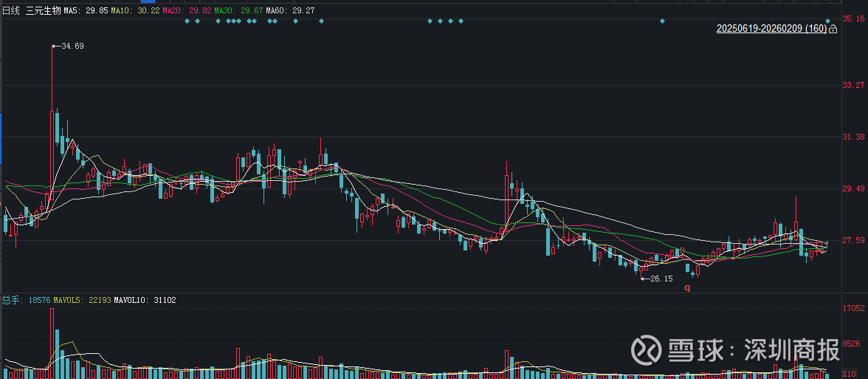868x379 pixels.
Task: Click the MAVOL5 volume average label
Action: tap(81, 300)
